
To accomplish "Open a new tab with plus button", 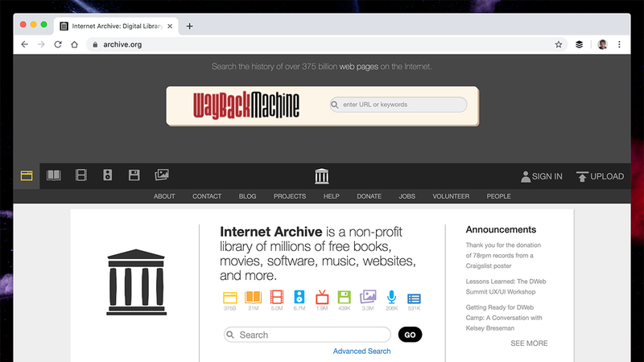I will [x=189, y=27].
